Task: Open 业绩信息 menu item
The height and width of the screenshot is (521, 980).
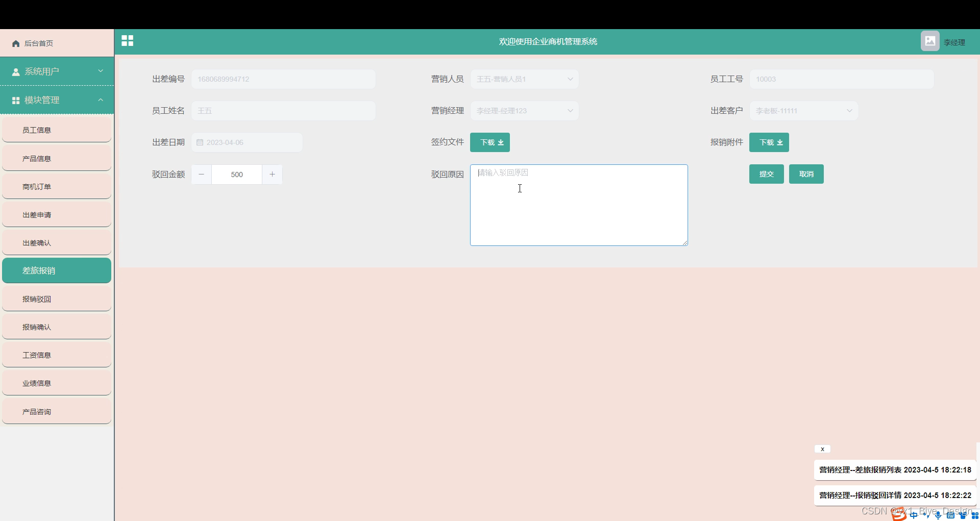Action: click(57, 383)
